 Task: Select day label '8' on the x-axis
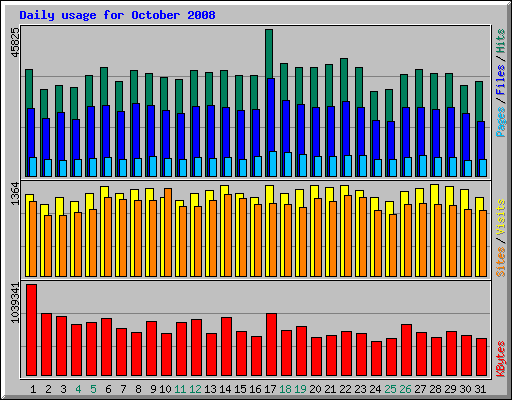pos(138,389)
